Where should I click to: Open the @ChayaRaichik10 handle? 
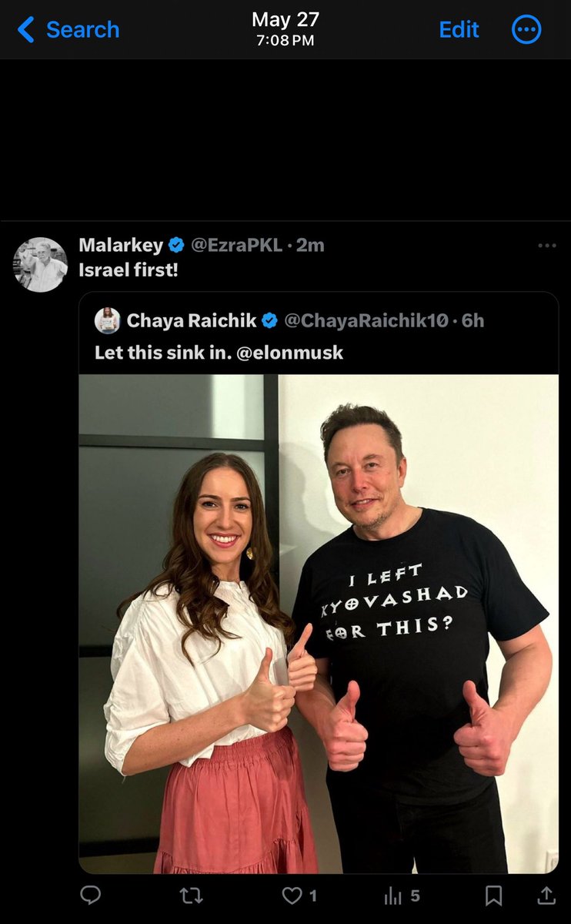[x=366, y=320]
